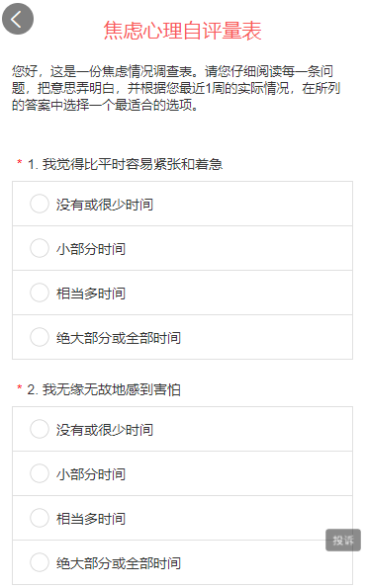Viewport: 366px width, 588px height.
Task: Click the 相当多时间 label under question 1
Action: 91,294
